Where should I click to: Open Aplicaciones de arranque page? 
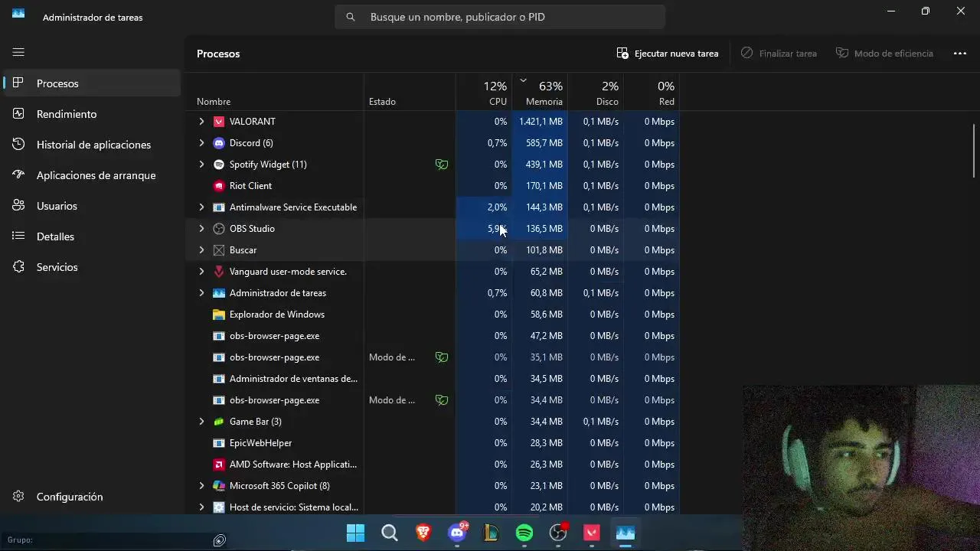click(92, 175)
